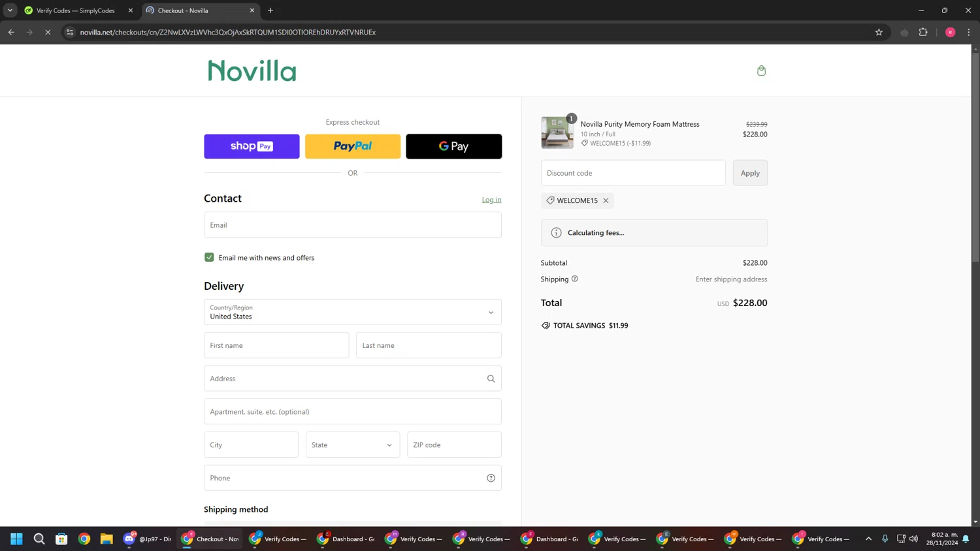980x551 pixels.
Task: Switch to Verify Codes — SimplyCodes tab
Action: 77,10
